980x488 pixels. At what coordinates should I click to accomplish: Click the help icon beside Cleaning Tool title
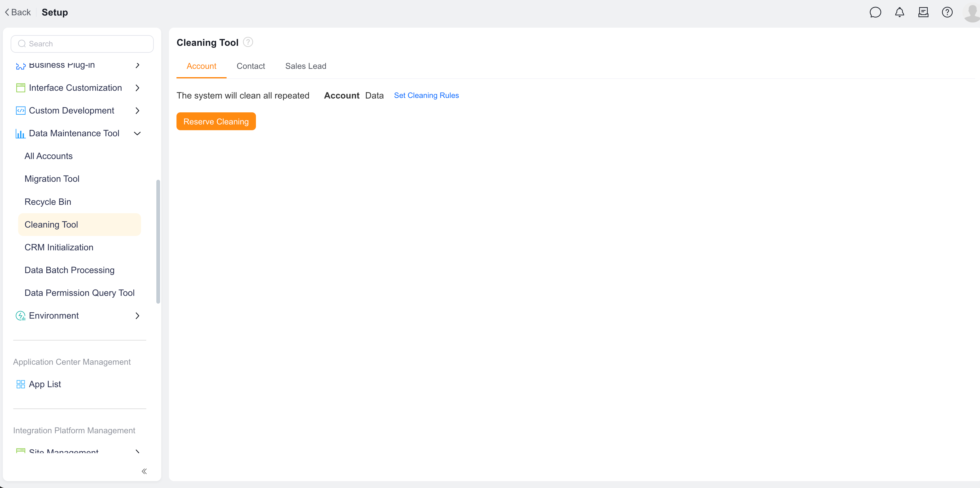pos(248,42)
